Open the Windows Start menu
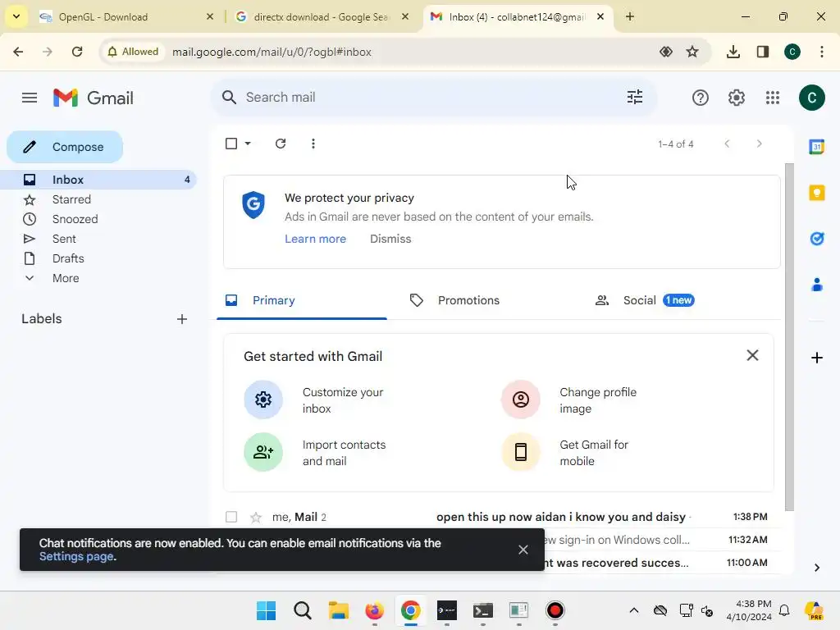This screenshot has width=840, height=630. click(267, 610)
